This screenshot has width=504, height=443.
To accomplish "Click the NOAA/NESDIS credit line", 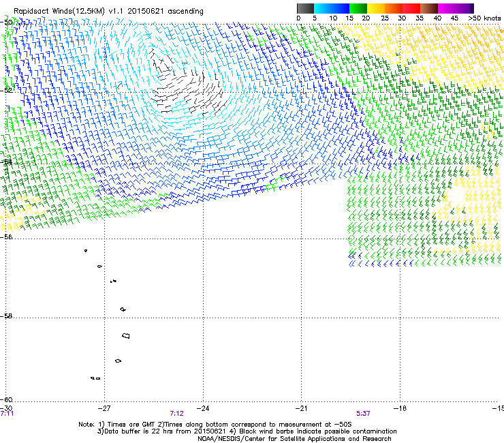I will pyautogui.click(x=294, y=439).
